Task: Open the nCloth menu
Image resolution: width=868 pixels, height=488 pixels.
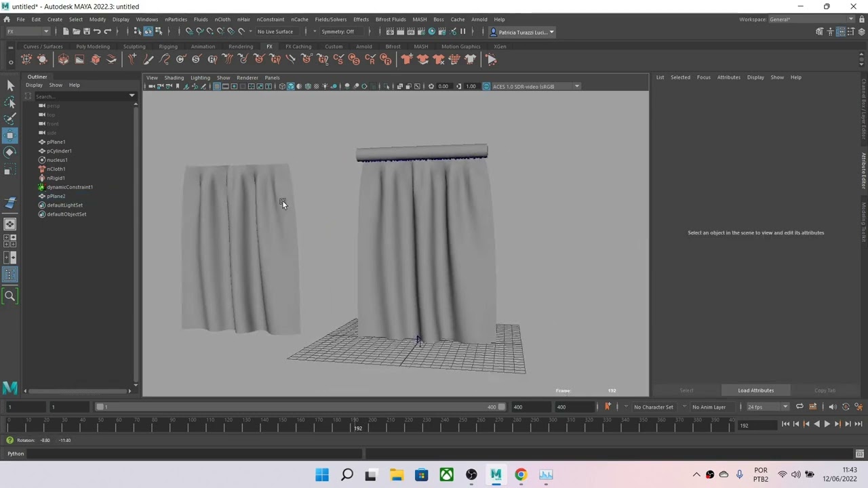Action: click(x=222, y=19)
